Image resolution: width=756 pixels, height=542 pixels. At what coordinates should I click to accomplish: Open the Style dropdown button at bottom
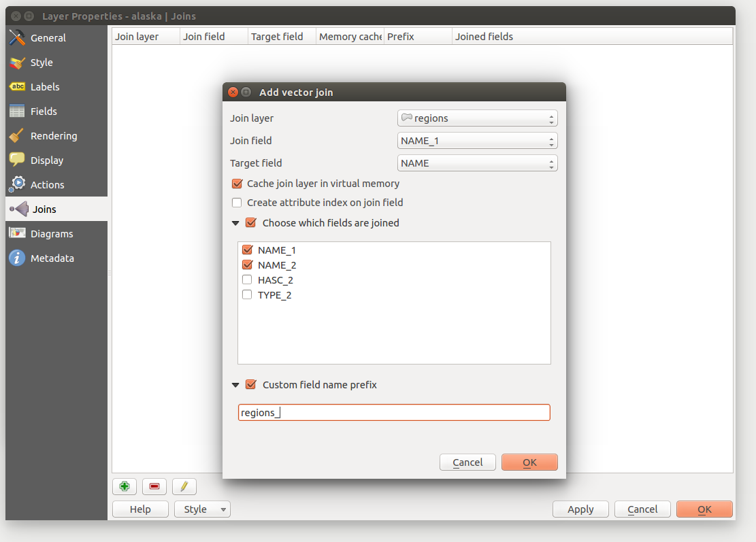point(202,509)
